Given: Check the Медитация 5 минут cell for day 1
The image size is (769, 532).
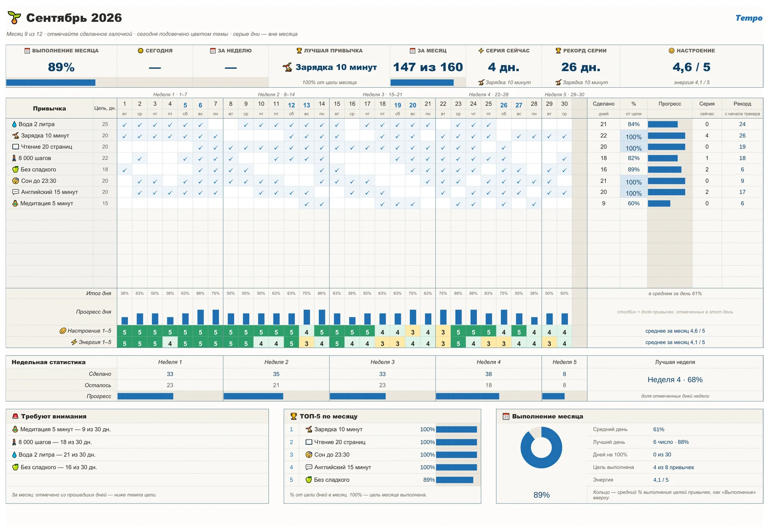Looking at the screenshot, I should [125, 203].
